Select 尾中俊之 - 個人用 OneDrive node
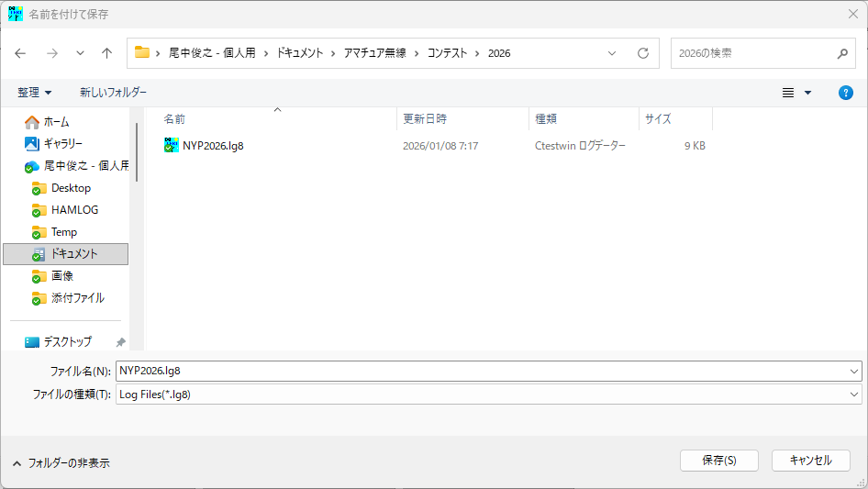The height and width of the screenshot is (489, 868). pyautogui.click(x=86, y=165)
